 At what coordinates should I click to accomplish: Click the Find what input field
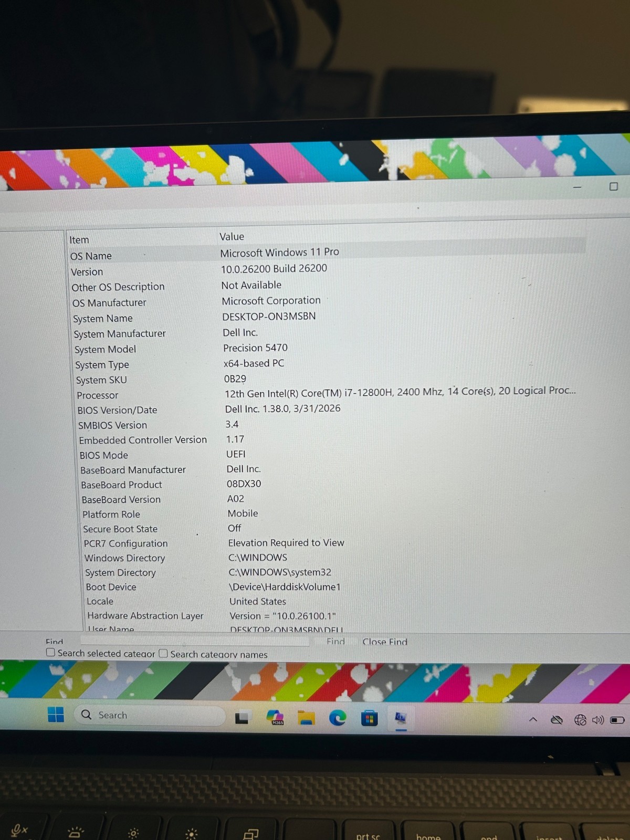tap(195, 640)
